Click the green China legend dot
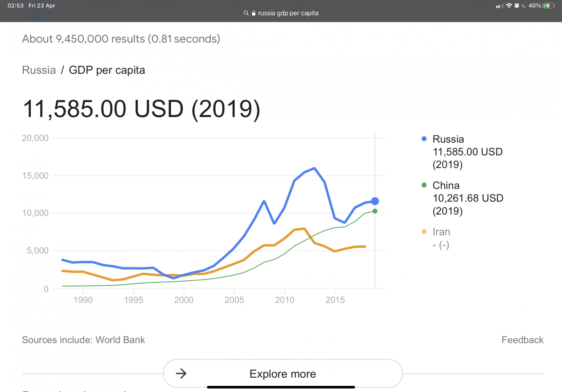 (424, 185)
